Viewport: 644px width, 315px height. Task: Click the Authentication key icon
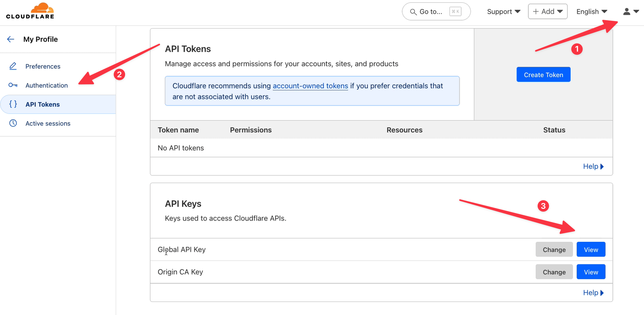[x=13, y=85]
